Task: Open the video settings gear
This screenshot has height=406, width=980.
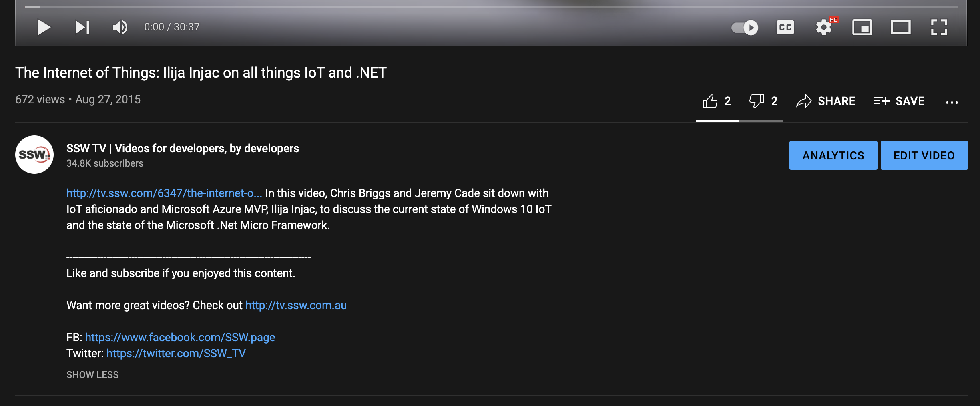Action: [x=824, y=28]
